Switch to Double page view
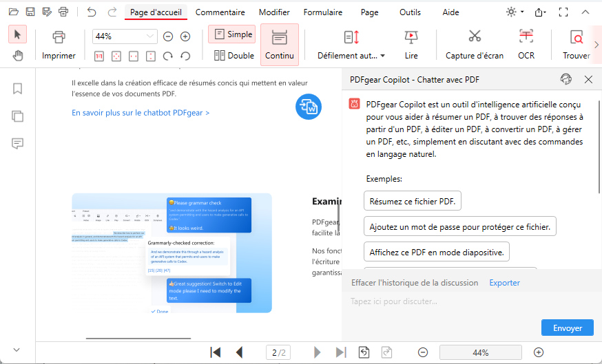This screenshot has height=364, width=602. coord(234,56)
